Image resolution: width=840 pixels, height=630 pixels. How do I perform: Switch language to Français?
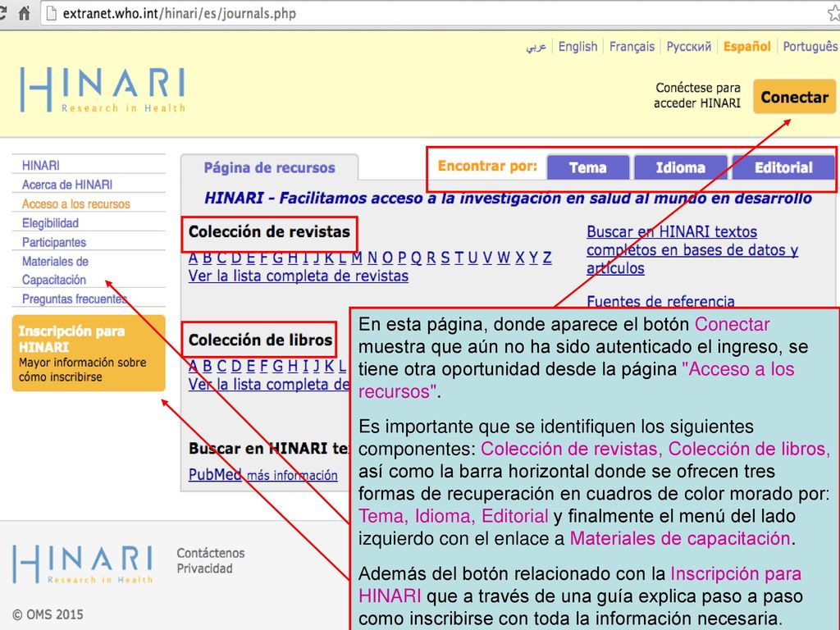[632, 47]
